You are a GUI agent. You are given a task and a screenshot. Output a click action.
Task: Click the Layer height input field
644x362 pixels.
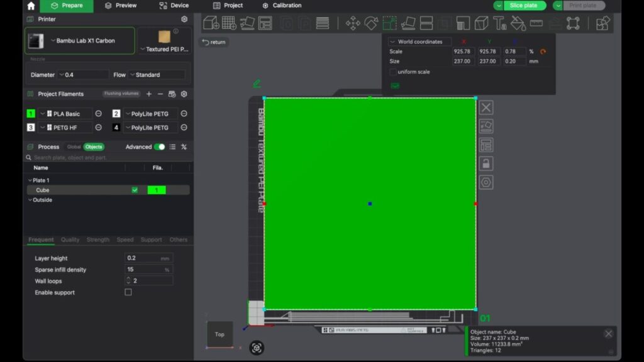click(x=148, y=258)
